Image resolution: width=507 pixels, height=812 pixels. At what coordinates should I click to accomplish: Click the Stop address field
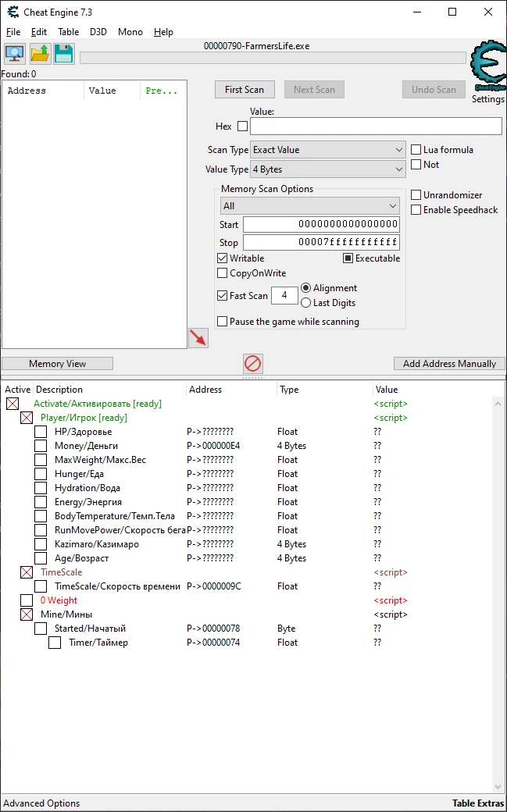[x=321, y=242]
